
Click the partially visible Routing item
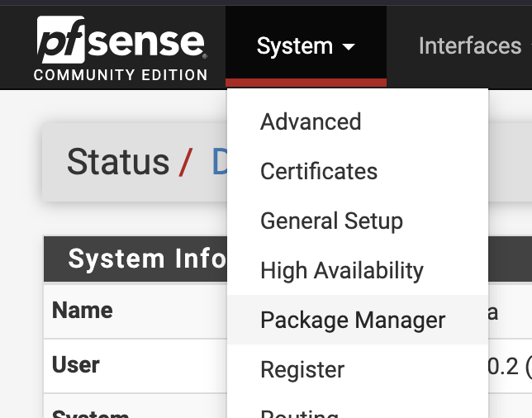point(299,412)
